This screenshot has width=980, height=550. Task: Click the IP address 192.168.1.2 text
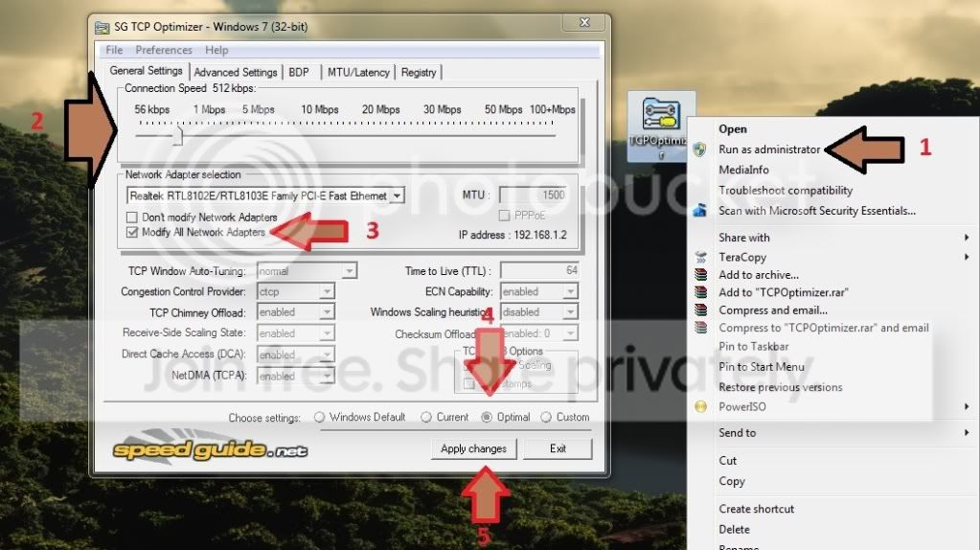click(513, 235)
